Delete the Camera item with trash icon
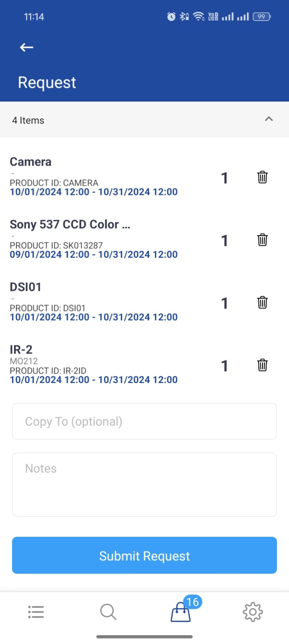This screenshot has height=644, width=289. tap(262, 177)
